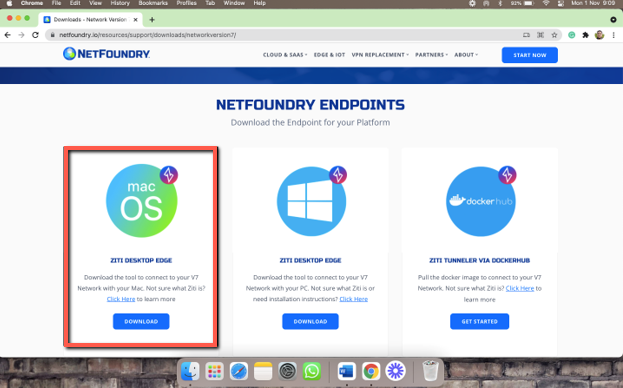Click the menu bar date and time
This screenshot has width=623, height=388.
[x=593, y=3]
